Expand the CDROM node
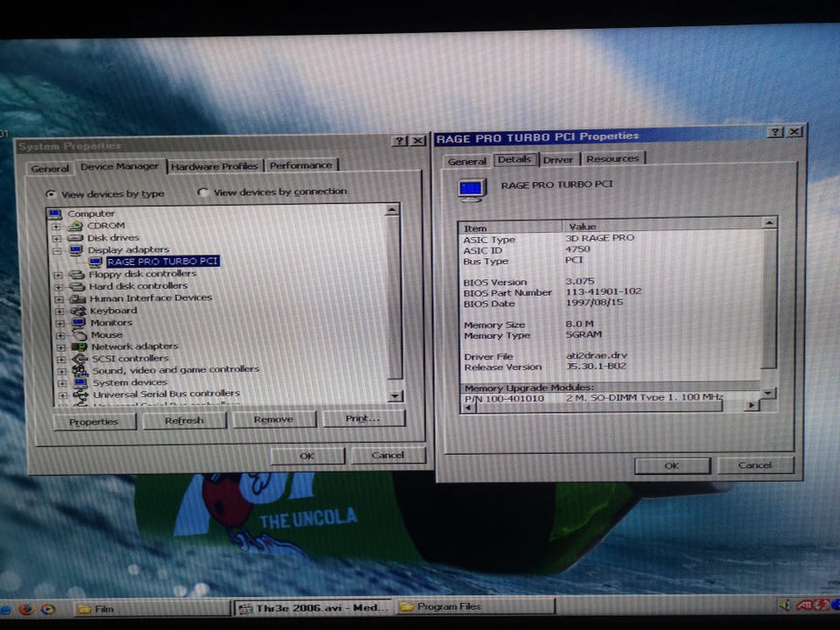The height and width of the screenshot is (630, 840). pyautogui.click(x=56, y=227)
